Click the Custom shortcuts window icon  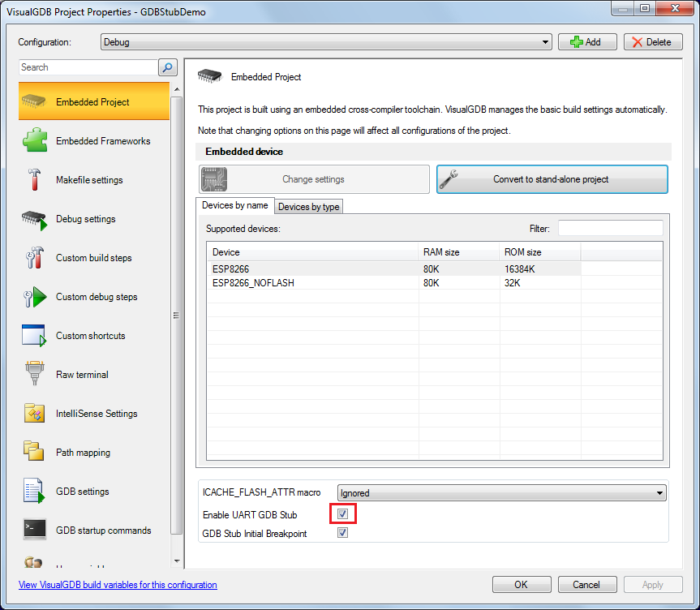tap(34, 335)
